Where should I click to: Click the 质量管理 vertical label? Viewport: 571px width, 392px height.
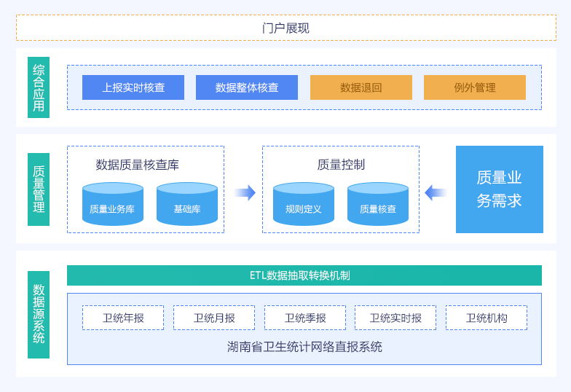click(x=39, y=189)
